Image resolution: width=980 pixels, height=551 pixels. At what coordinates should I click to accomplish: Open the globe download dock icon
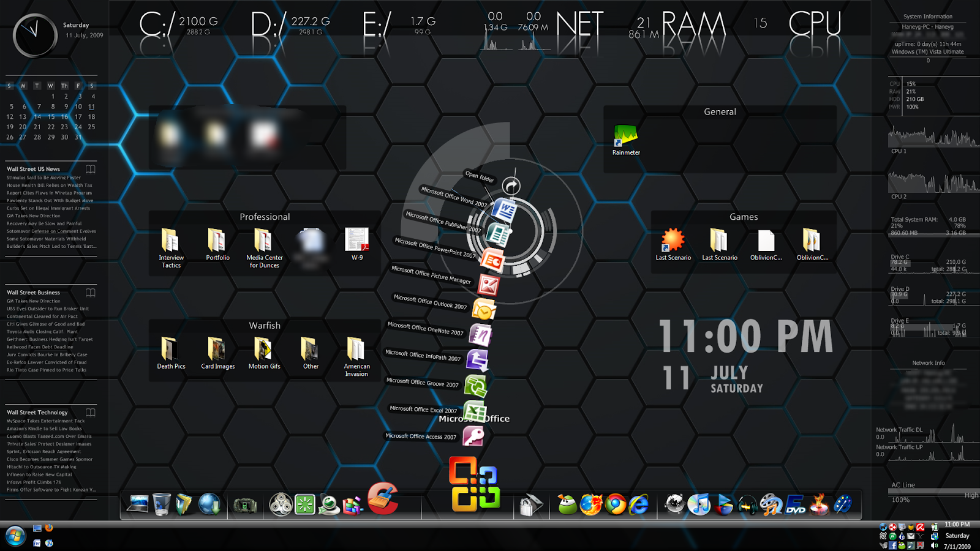tap(209, 504)
